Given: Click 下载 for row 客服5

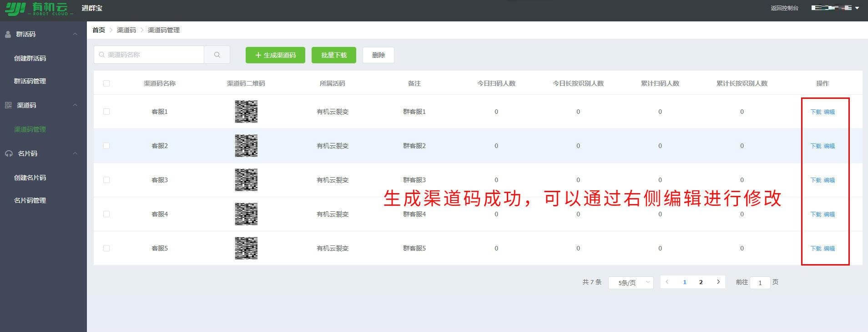Looking at the screenshot, I should [816, 248].
